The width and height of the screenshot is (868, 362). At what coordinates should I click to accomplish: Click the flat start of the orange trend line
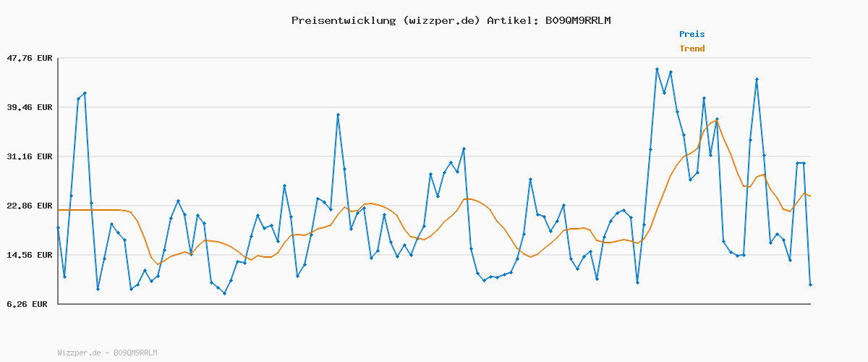click(x=87, y=210)
